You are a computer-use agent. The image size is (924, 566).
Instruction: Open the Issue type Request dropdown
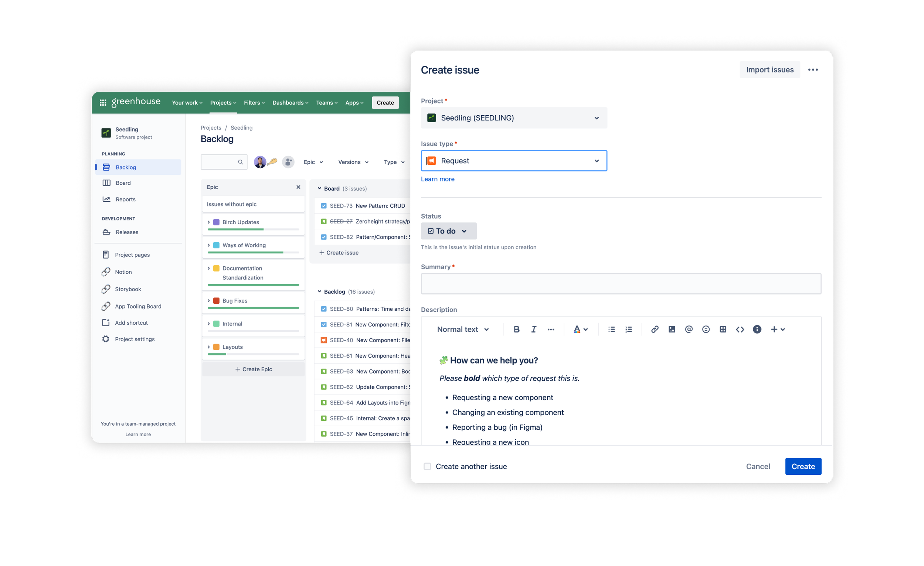(514, 161)
